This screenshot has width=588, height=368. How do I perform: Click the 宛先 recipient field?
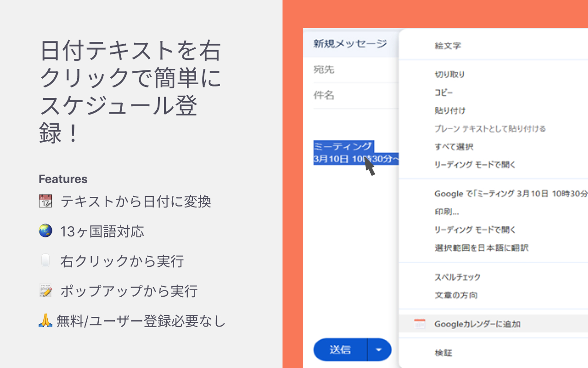[354, 70]
